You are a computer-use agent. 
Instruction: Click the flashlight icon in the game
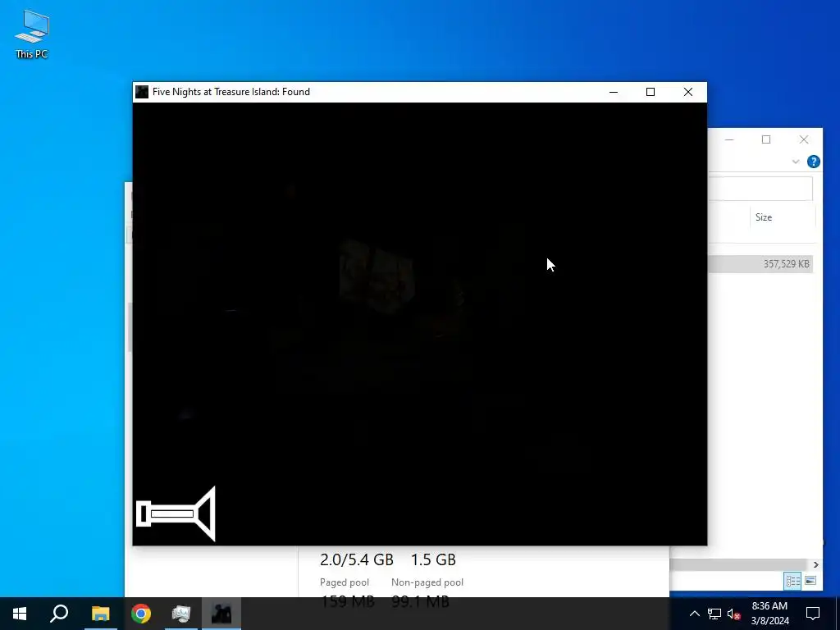[x=176, y=514]
